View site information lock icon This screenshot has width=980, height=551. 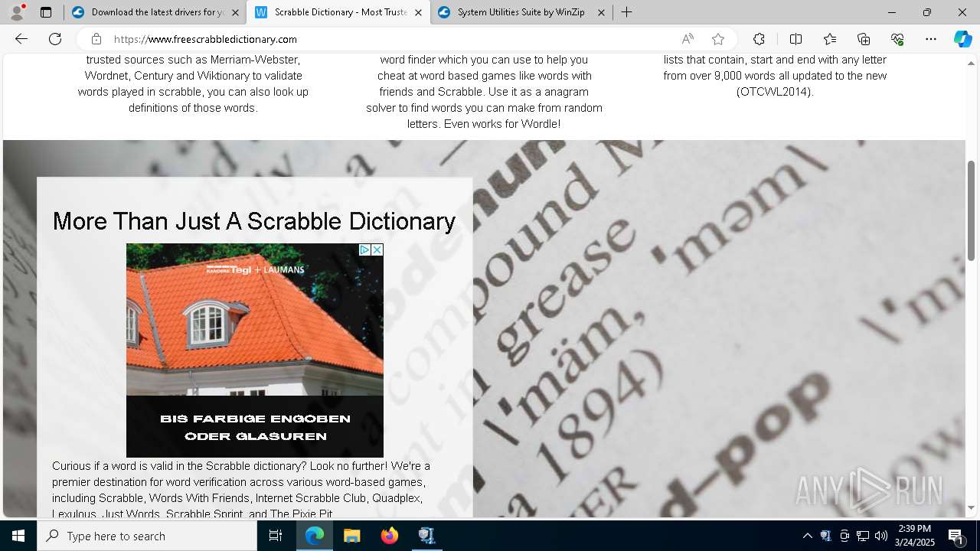(96, 39)
